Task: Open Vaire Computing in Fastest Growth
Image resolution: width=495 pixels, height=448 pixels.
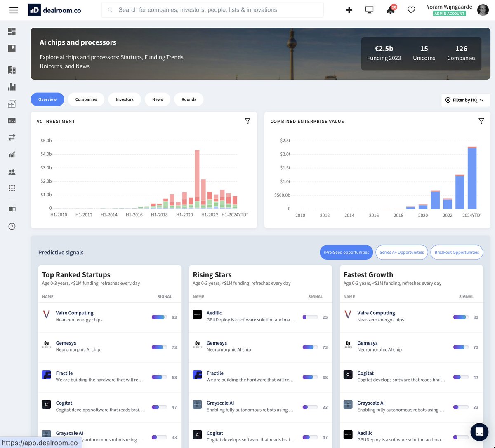Action: click(376, 313)
